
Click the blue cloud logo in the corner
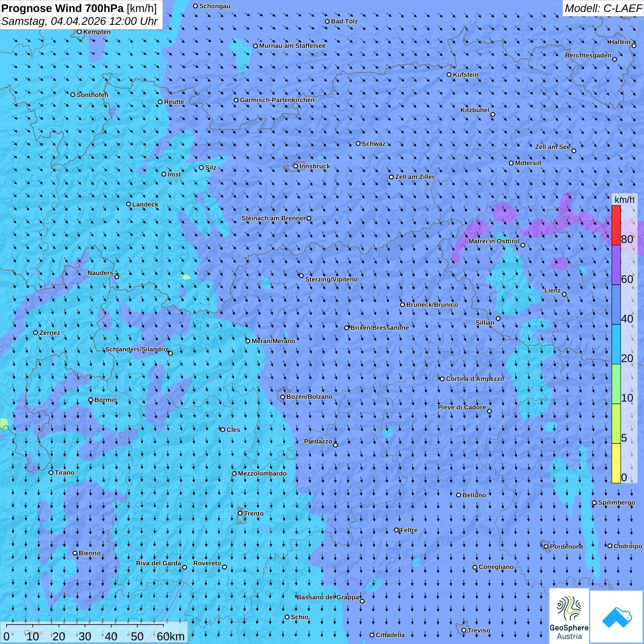tap(617, 617)
